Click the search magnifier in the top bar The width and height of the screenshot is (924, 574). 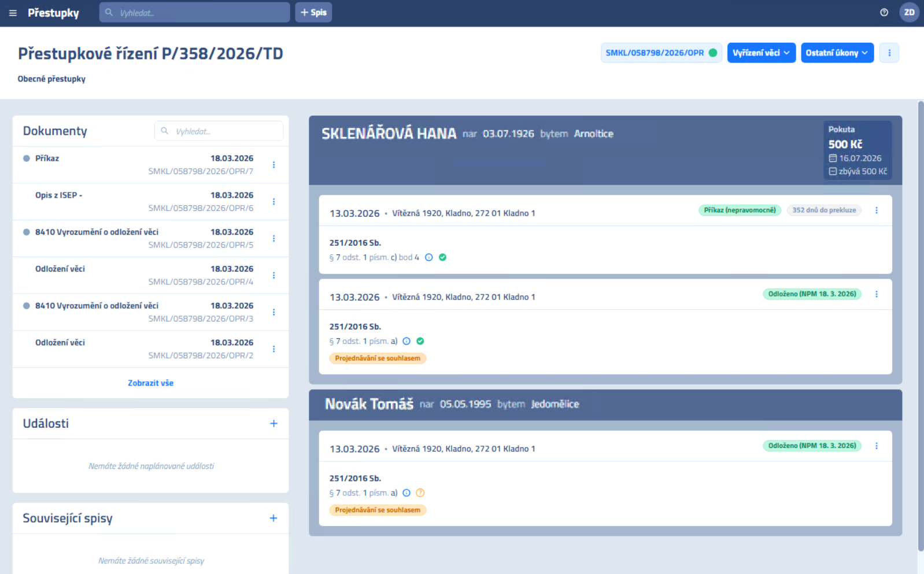tap(109, 12)
